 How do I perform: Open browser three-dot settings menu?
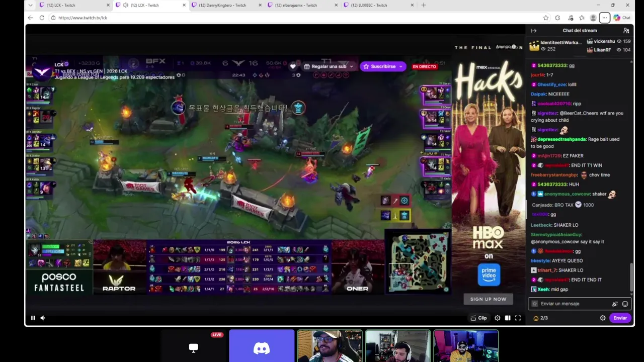tap(605, 18)
